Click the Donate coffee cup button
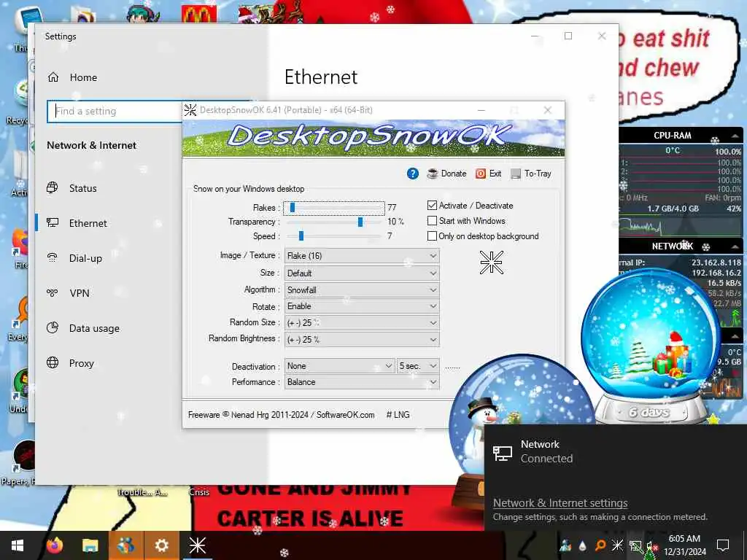 click(447, 174)
